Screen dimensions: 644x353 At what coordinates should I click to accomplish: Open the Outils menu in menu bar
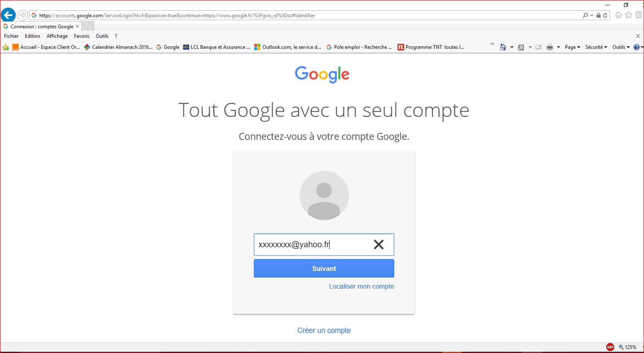point(102,36)
